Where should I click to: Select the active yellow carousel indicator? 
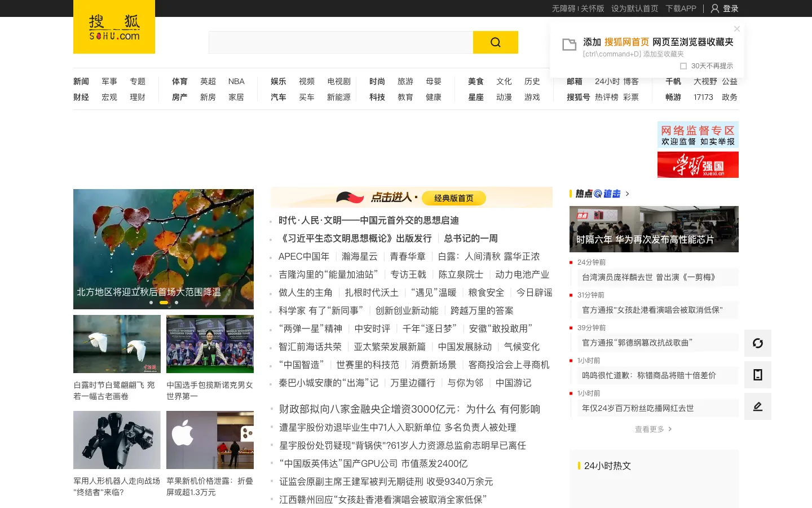coord(164,303)
